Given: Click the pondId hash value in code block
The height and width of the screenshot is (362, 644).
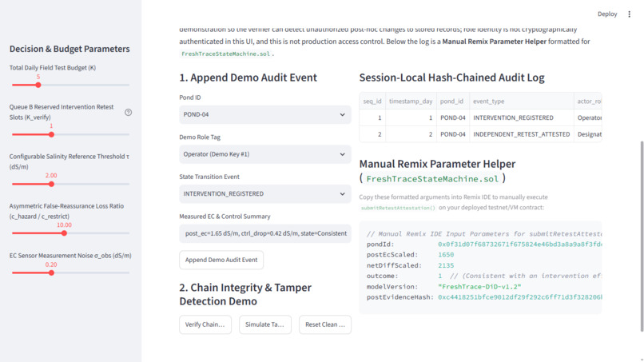Looking at the screenshot, I should tap(519, 244).
